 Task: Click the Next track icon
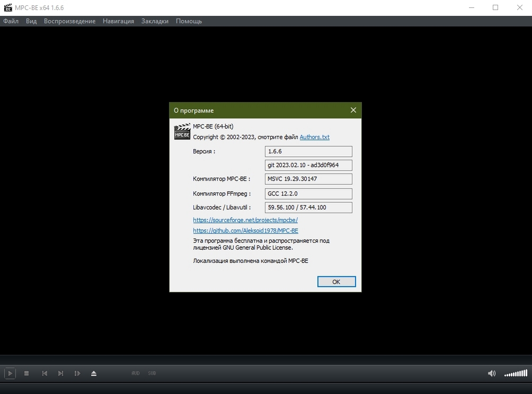coord(60,373)
